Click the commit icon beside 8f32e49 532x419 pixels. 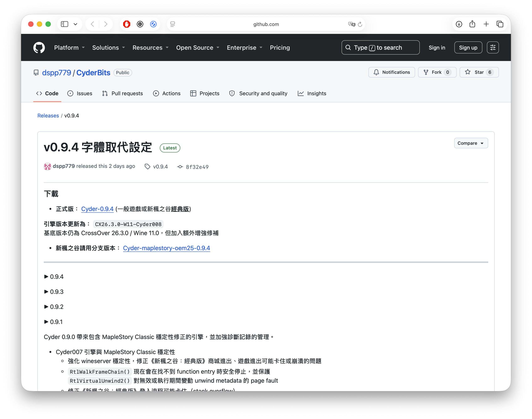pyautogui.click(x=180, y=167)
